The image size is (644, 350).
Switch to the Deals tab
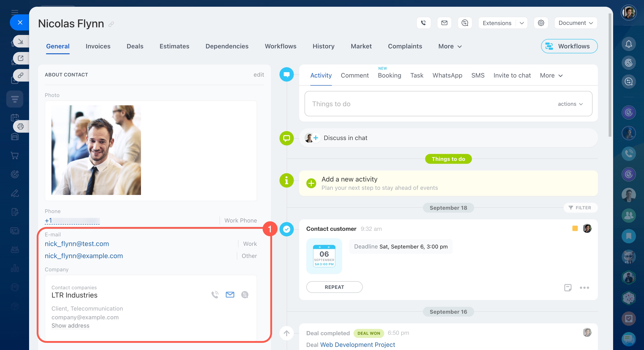click(135, 46)
